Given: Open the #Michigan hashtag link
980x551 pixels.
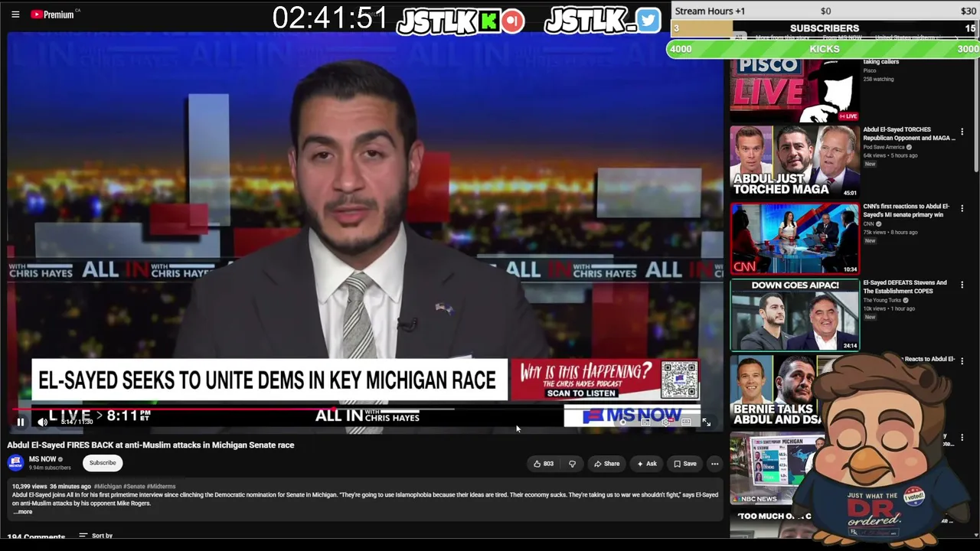Looking at the screenshot, I should (108, 486).
